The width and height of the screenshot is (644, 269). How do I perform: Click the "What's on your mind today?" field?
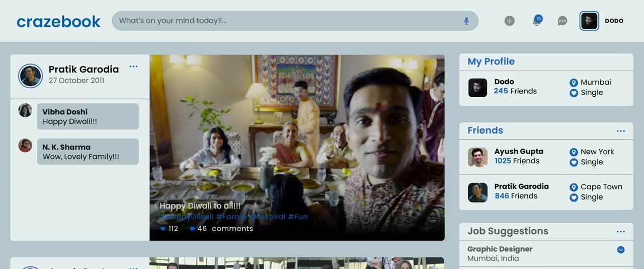287,21
